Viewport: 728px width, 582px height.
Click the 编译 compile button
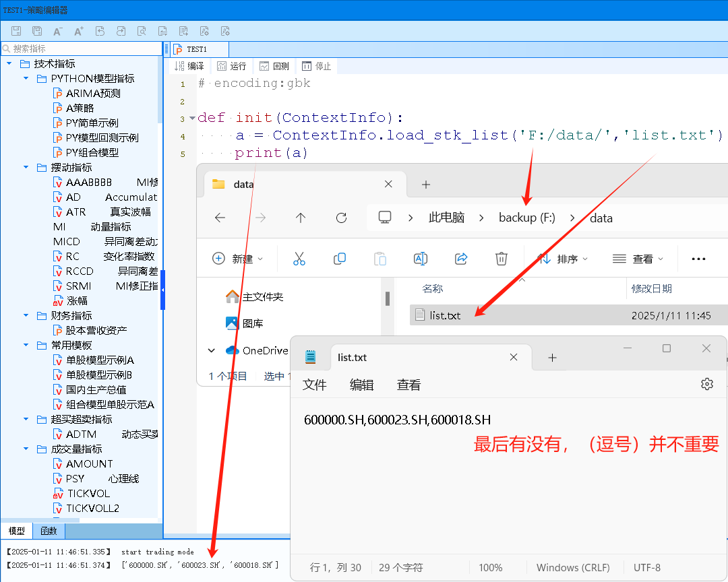pyautogui.click(x=189, y=67)
